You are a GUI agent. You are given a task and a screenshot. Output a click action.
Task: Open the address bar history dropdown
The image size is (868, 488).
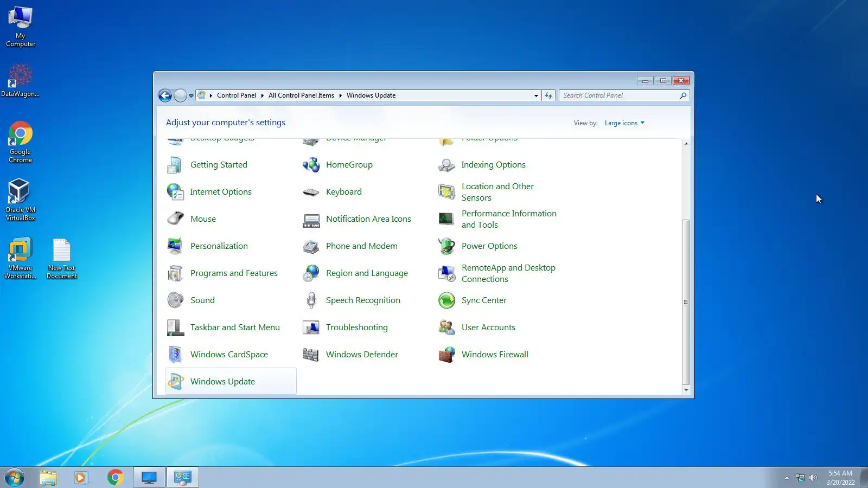point(536,95)
